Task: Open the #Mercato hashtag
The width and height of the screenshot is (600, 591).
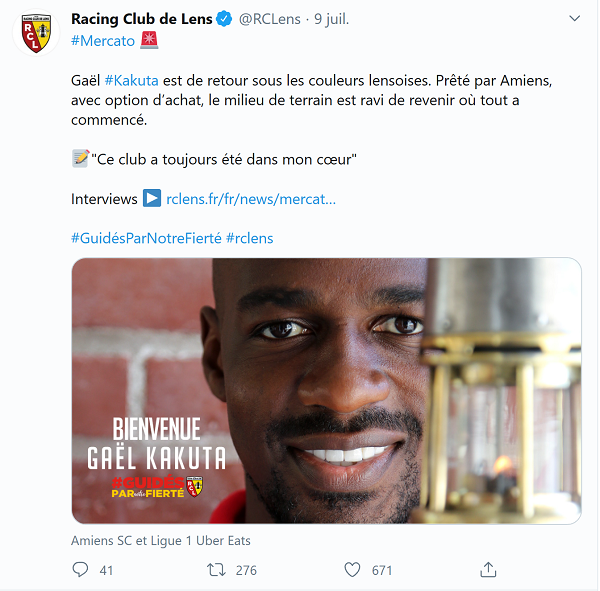Action: [103, 41]
